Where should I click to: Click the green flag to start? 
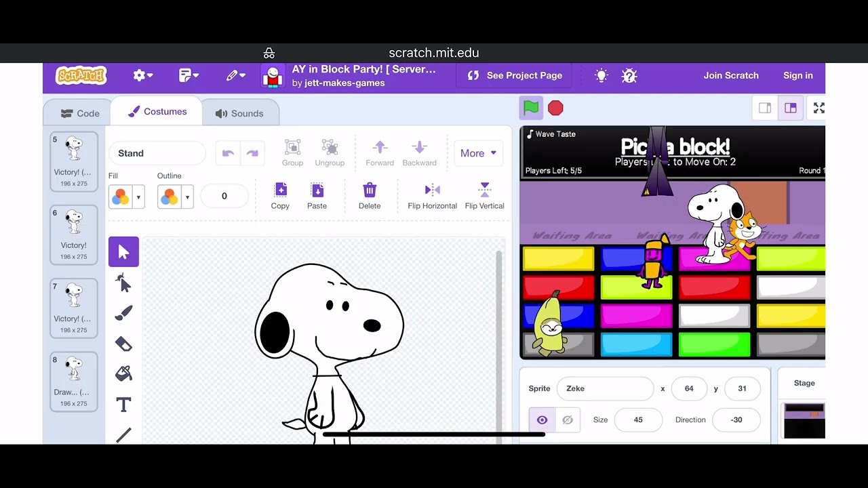(x=531, y=108)
